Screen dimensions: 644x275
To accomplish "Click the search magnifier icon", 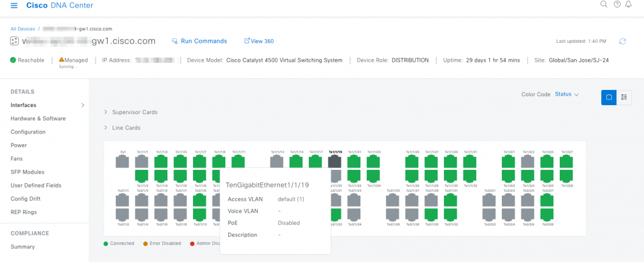I will pos(604,5).
